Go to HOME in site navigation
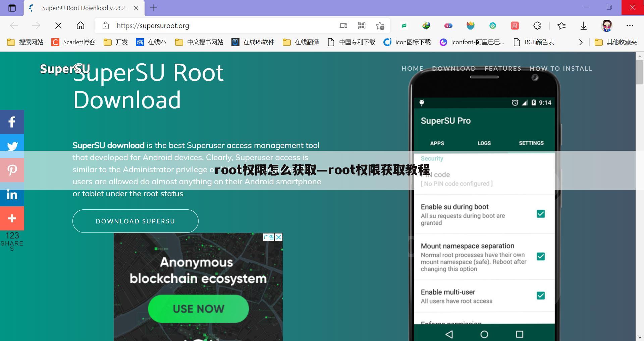Viewport: 644px width, 341px height. (413, 69)
